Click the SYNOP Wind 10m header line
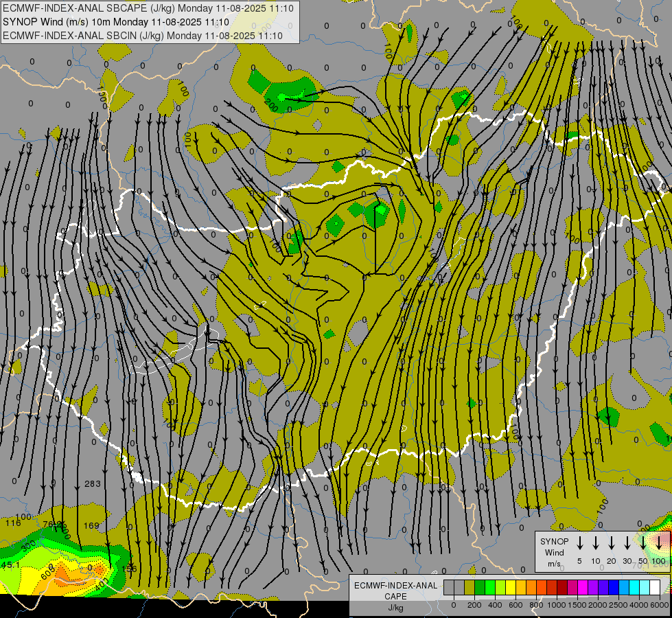This screenshot has height=618, width=672. click(116, 22)
